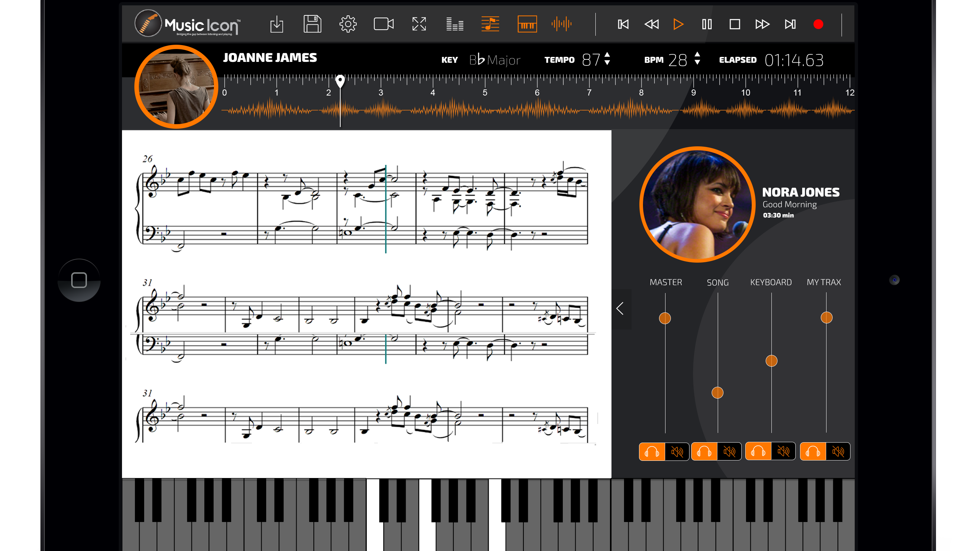Toggle MY TRAX mute speaker button
The width and height of the screenshot is (980, 551).
point(838,452)
